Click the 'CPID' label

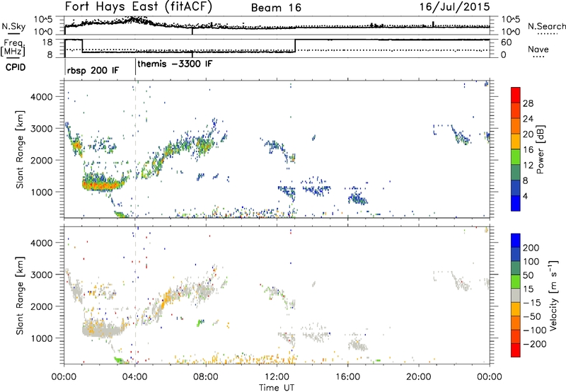pos(16,67)
